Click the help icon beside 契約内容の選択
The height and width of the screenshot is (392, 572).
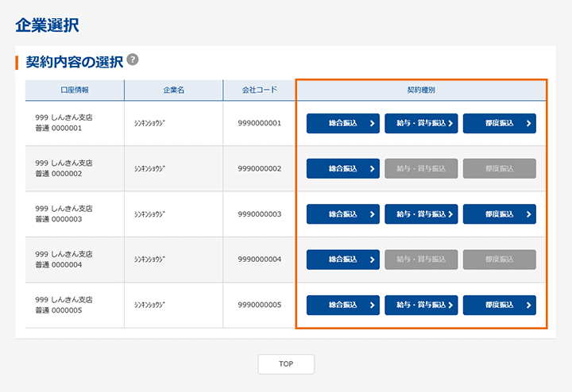[x=133, y=60]
